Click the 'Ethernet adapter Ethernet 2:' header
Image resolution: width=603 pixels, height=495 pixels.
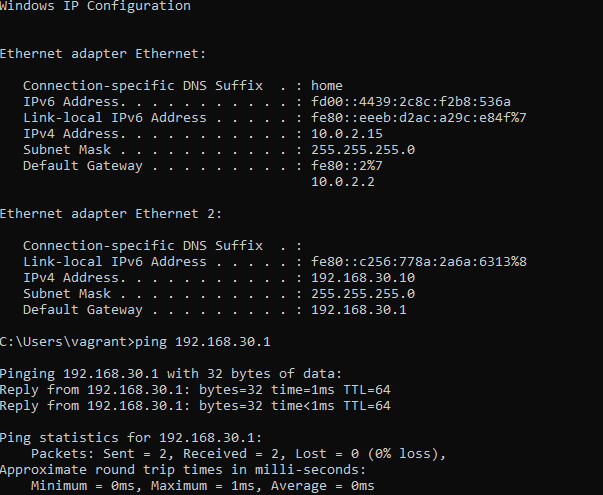click(x=111, y=214)
